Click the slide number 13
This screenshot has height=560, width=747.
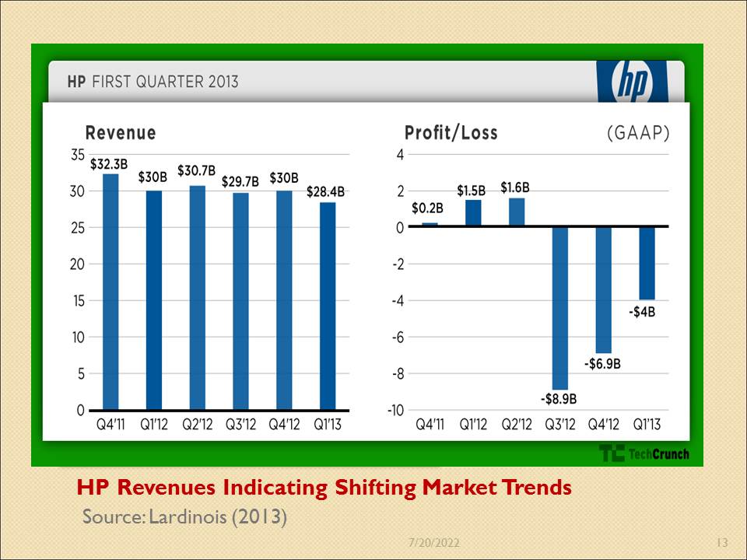pyautogui.click(x=720, y=541)
